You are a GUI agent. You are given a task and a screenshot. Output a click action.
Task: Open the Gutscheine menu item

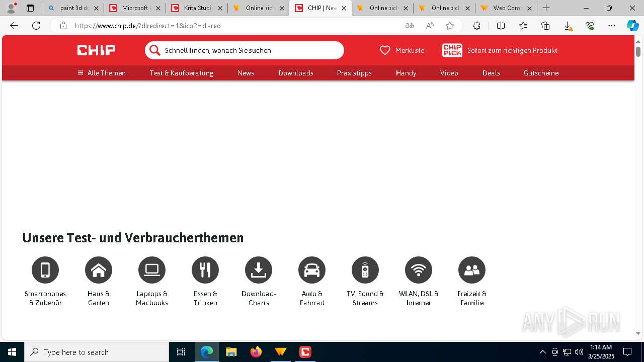click(541, 73)
